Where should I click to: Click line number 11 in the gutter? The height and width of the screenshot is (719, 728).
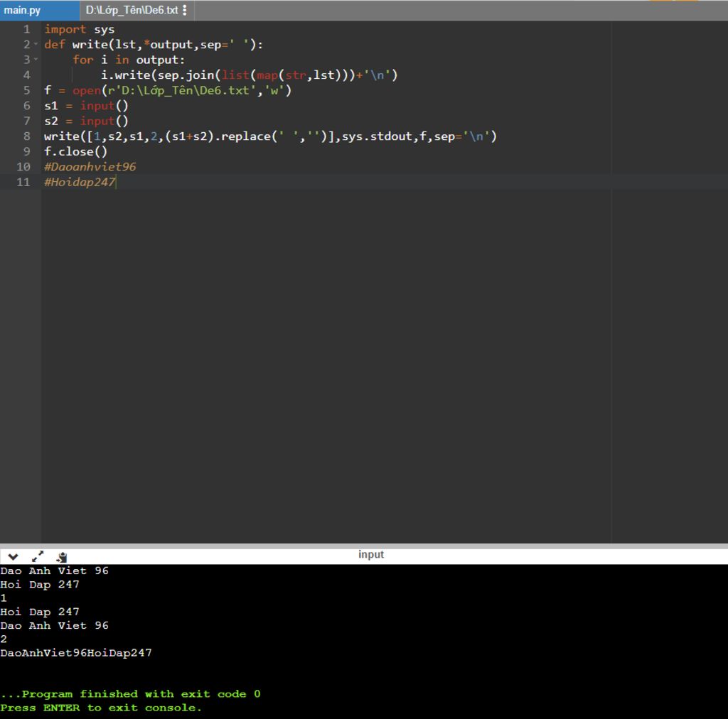(x=23, y=183)
